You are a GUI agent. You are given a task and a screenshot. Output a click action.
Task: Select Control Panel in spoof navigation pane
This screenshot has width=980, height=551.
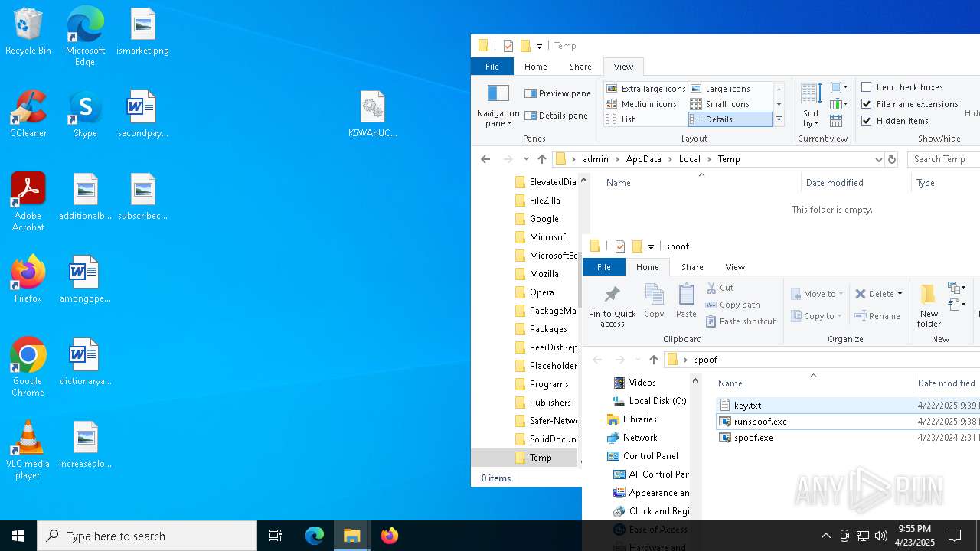coord(650,456)
